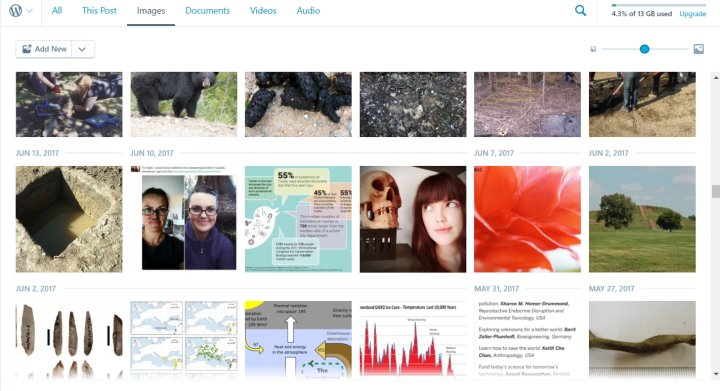Screen dimensions: 720x391
Task: Switch to the All media tab
Action: (57, 11)
